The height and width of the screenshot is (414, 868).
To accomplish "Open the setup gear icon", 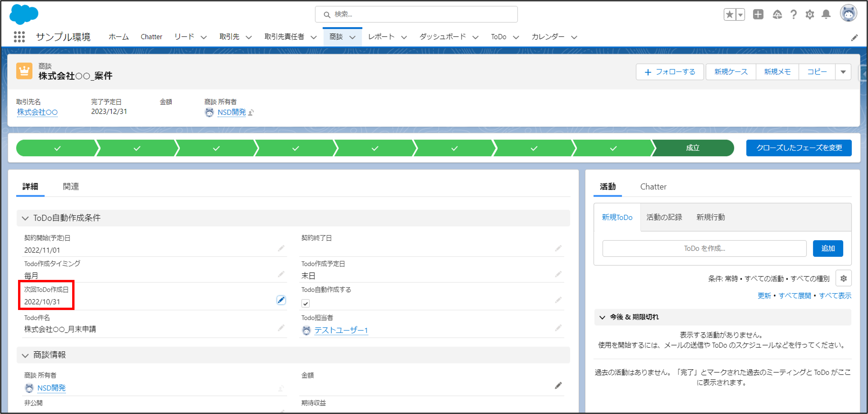I will [x=810, y=14].
